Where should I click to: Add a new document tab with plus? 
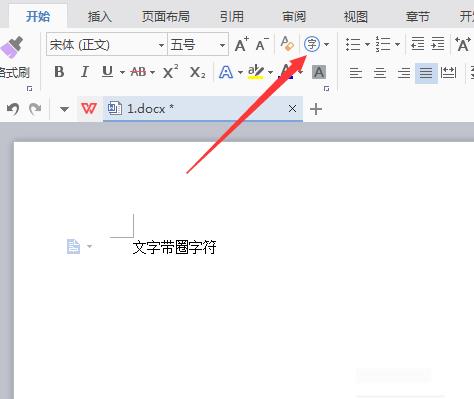click(x=316, y=109)
